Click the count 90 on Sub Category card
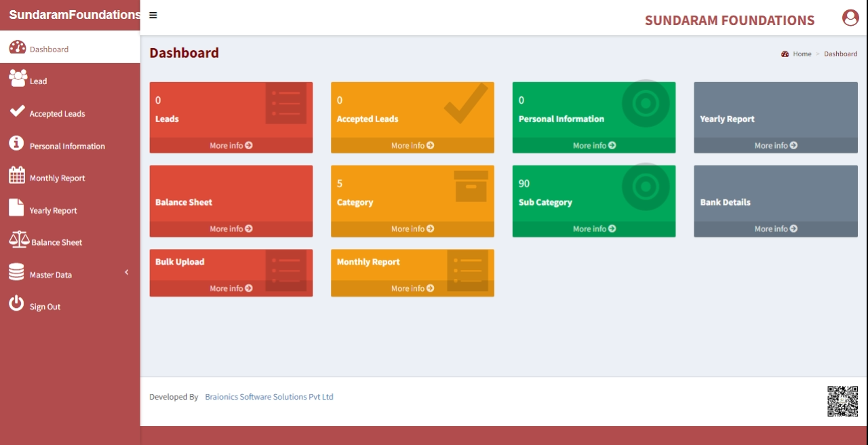 (524, 183)
